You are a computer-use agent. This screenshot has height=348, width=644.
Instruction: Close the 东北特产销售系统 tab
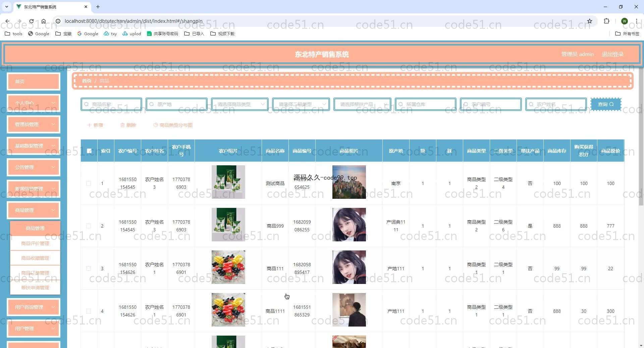pos(86,6)
